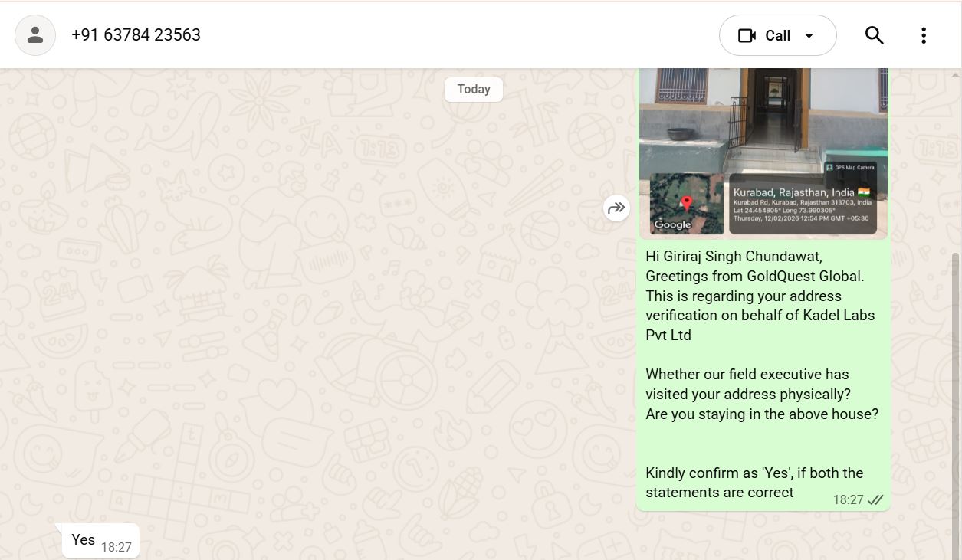Click the forward arrow beside the photo
962x560 pixels.
pyautogui.click(x=616, y=208)
